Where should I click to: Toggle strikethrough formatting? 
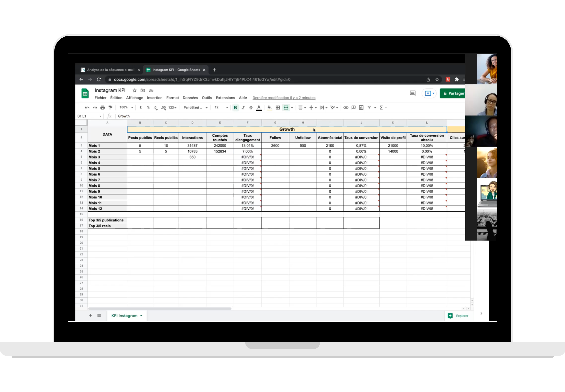pyautogui.click(x=251, y=107)
